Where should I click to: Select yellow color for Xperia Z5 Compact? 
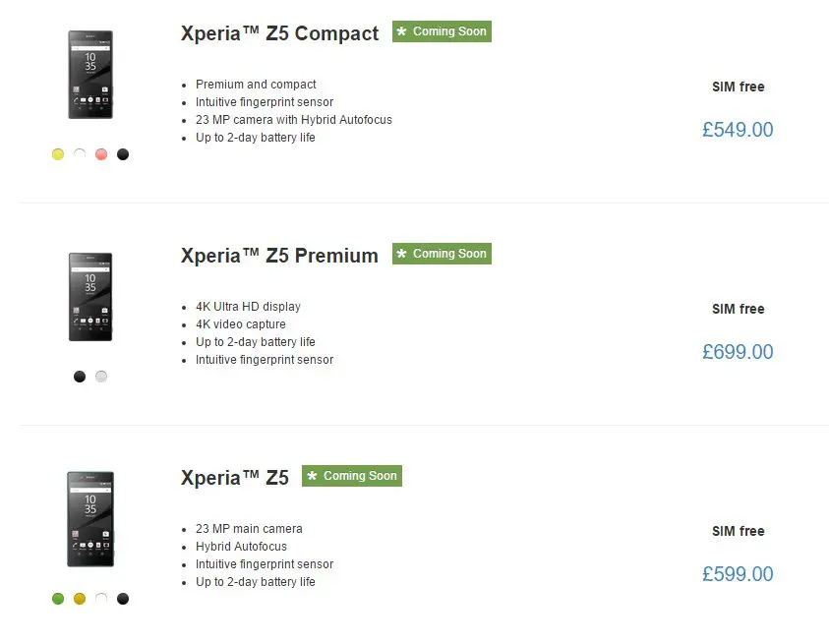tap(58, 154)
